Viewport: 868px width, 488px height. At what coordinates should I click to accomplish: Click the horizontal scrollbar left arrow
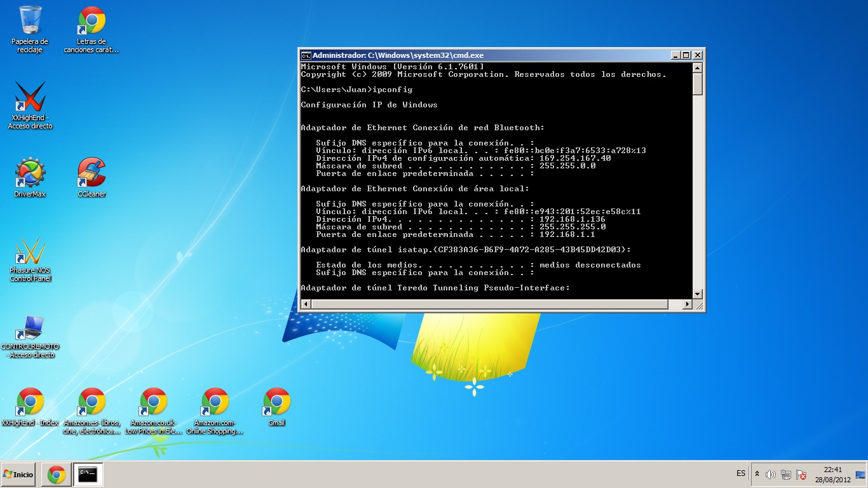coord(306,304)
